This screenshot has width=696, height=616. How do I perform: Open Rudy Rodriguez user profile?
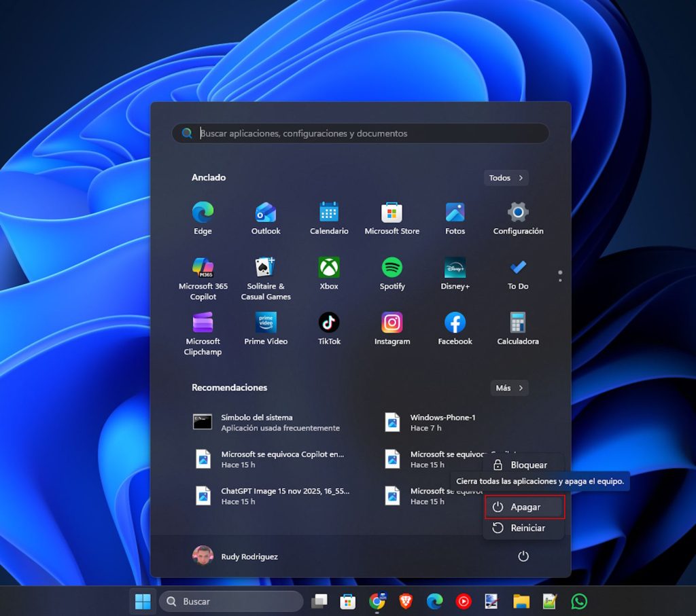pyautogui.click(x=235, y=556)
